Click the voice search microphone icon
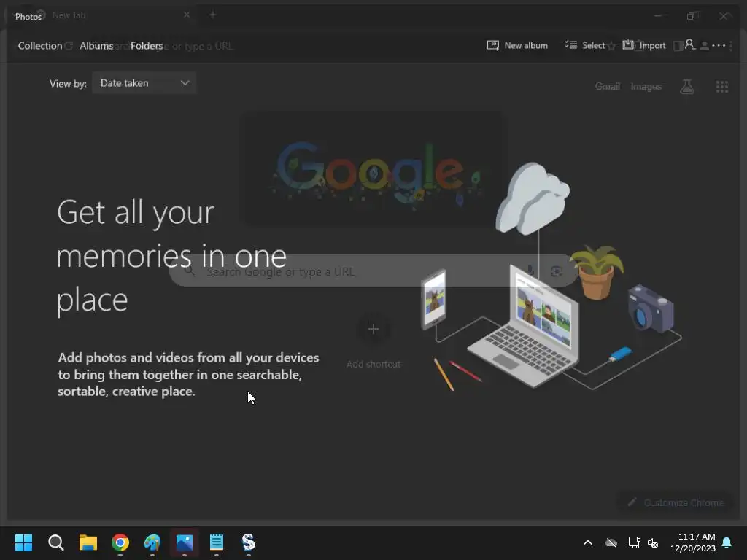This screenshot has width=747, height=560. click(x=530, y=271)
